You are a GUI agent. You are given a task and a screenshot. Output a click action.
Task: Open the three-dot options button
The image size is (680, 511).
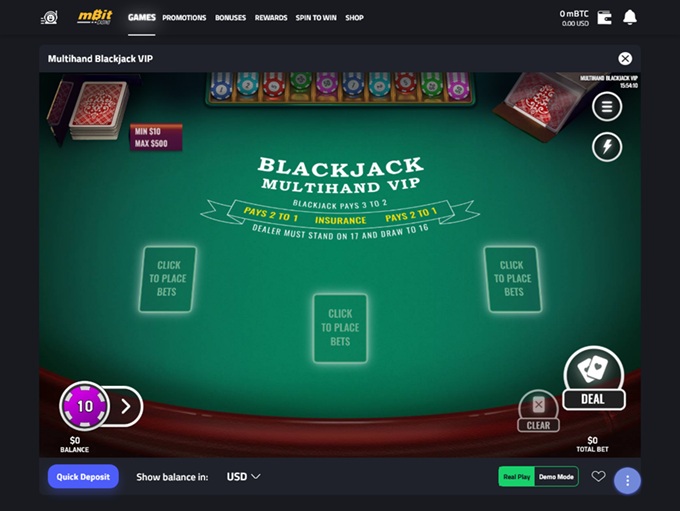click(x=627, y=481)
